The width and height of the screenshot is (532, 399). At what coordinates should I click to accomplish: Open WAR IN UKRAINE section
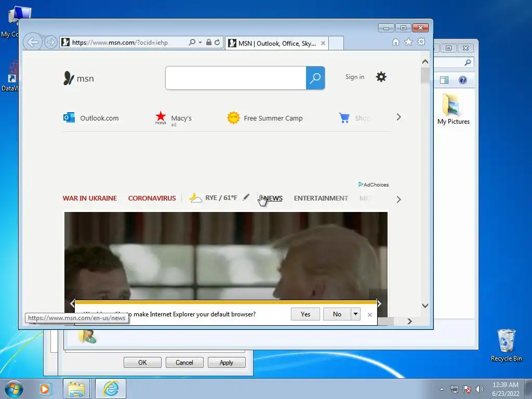click(90, 198)
